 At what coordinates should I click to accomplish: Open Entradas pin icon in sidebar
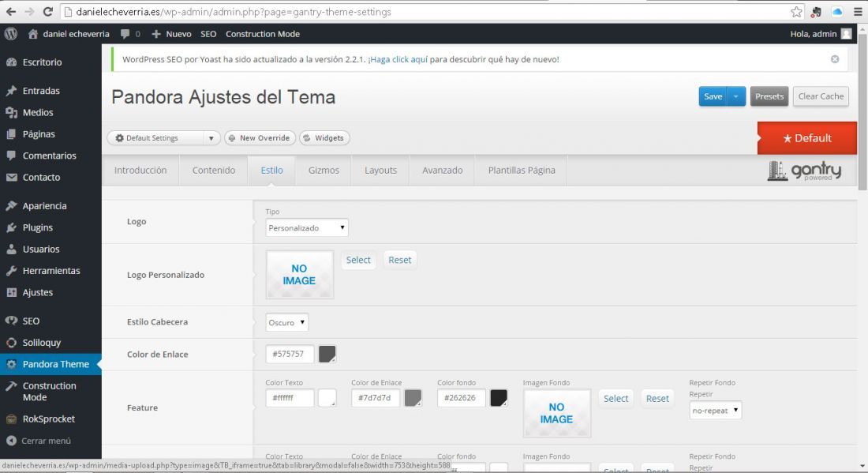pos(11,91)
